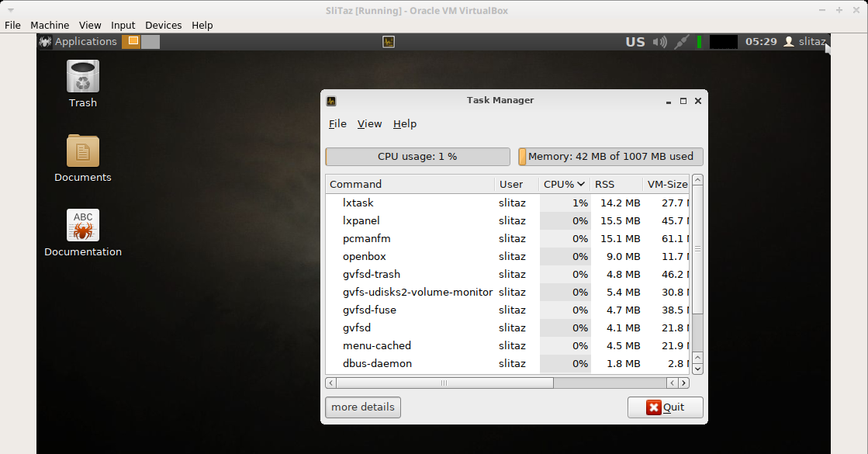This screenshot has width=868, height=454.
Task: Open Task Manager View menu
Action: (x=369, y=124)
